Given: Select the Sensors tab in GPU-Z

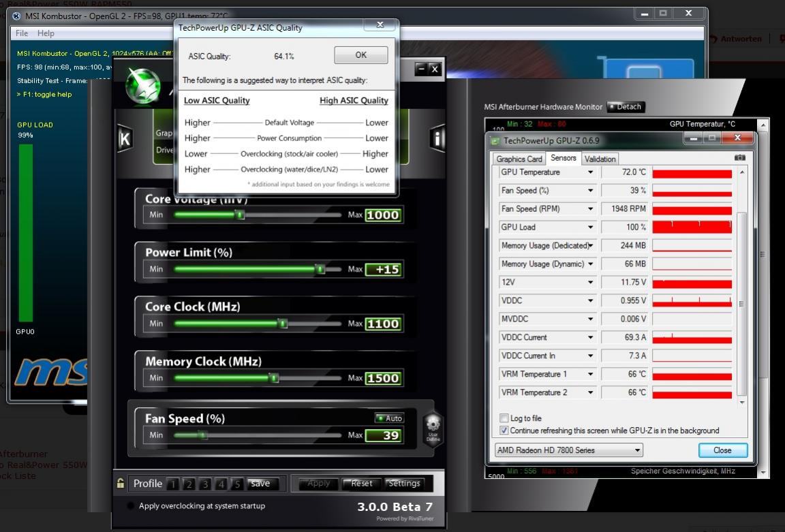Looking at the screenshot, I should pyautogui.click(x=564, y=158).
